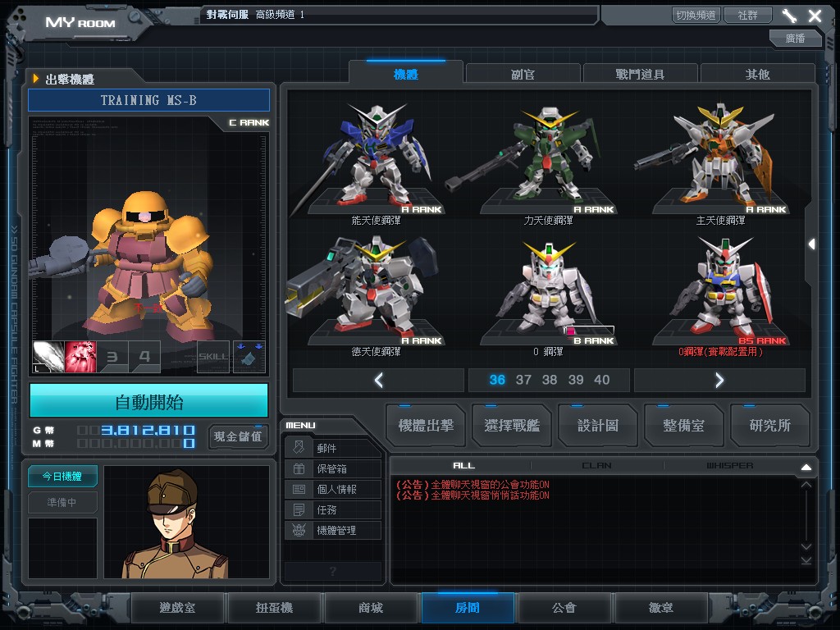Go to 商城 shop tab
Screen dimensions: 840x630
371,608
